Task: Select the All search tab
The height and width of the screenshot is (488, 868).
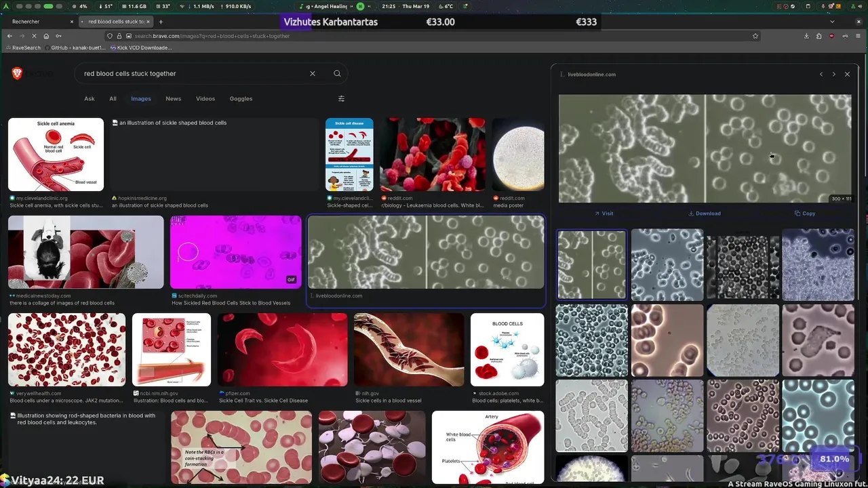Action: point(113,99)
